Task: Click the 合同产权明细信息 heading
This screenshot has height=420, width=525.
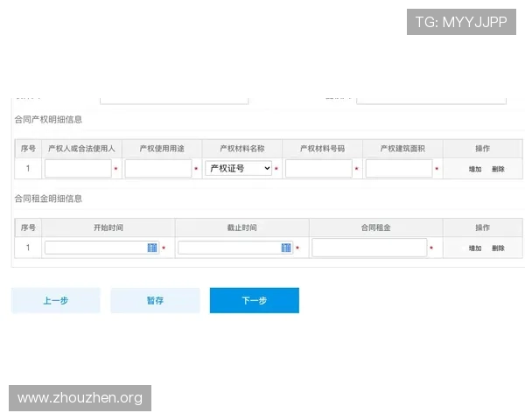Action: (48, 120)
